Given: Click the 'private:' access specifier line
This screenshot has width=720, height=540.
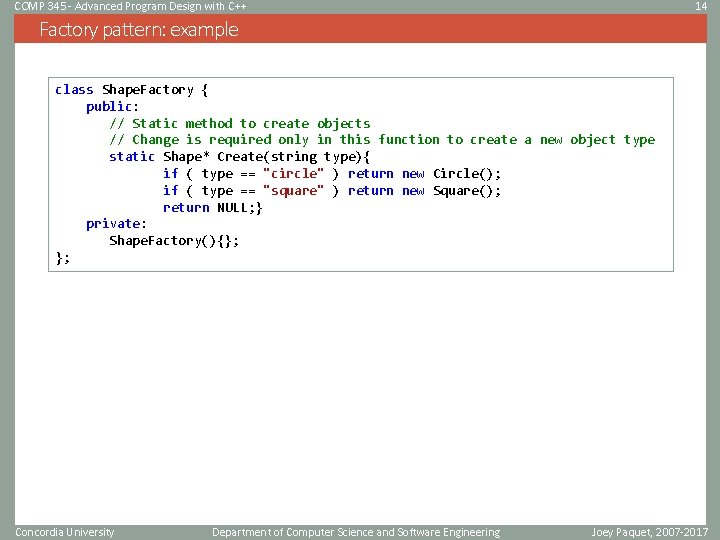Looking at the screenshot, I should tap(116, 224).
